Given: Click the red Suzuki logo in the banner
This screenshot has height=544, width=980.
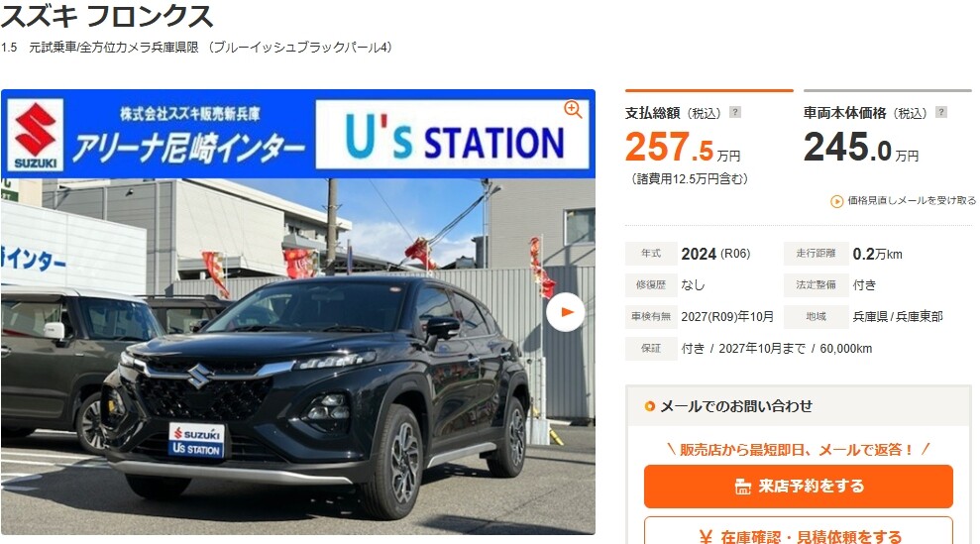Looking at the screenshot, I should tap(36, 135).
